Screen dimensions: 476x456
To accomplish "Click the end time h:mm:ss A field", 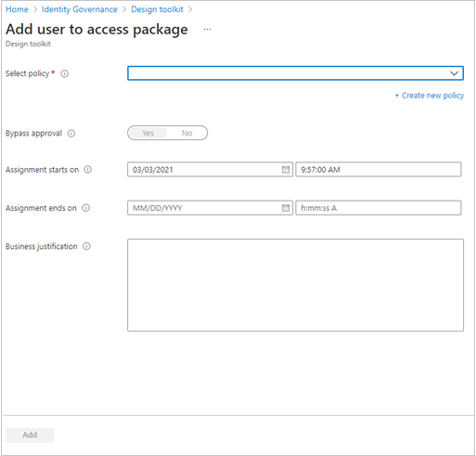I will tap(379, 208).
